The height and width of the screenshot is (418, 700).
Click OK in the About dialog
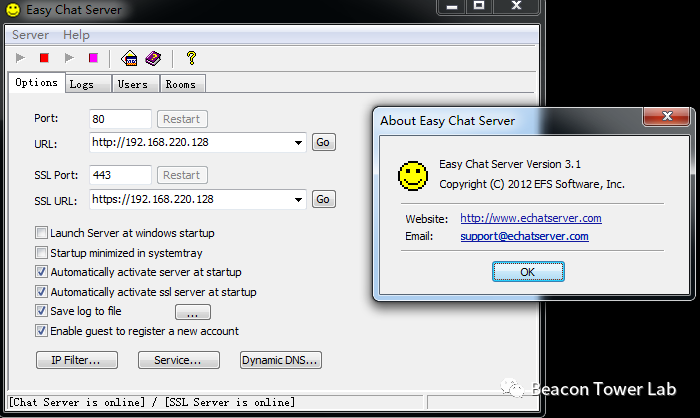528,272
